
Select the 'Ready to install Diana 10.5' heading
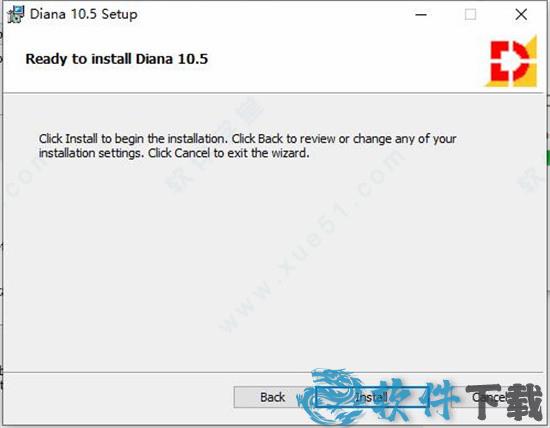pos(117,59)
